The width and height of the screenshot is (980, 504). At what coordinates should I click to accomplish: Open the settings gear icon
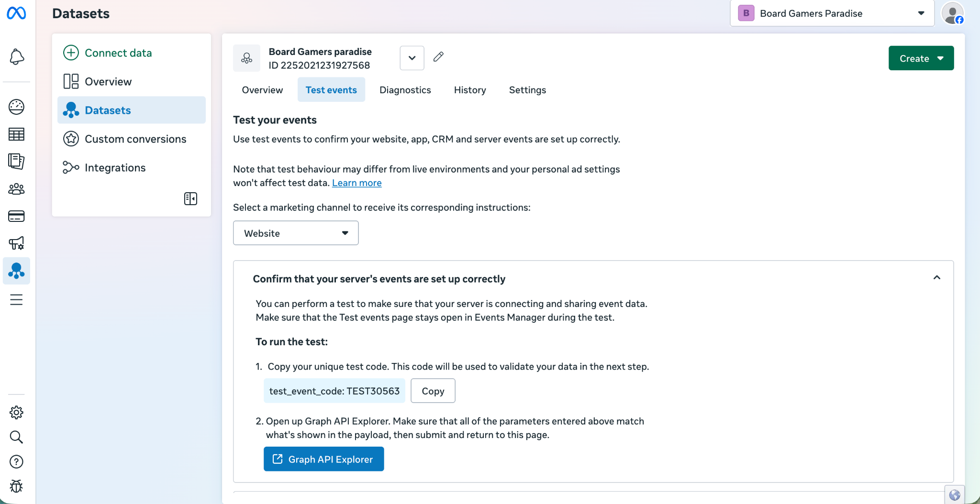pos(16,412)
